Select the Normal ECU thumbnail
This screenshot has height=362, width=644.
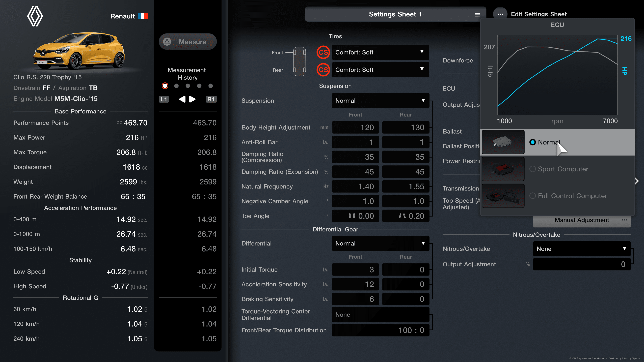point(503,142)
